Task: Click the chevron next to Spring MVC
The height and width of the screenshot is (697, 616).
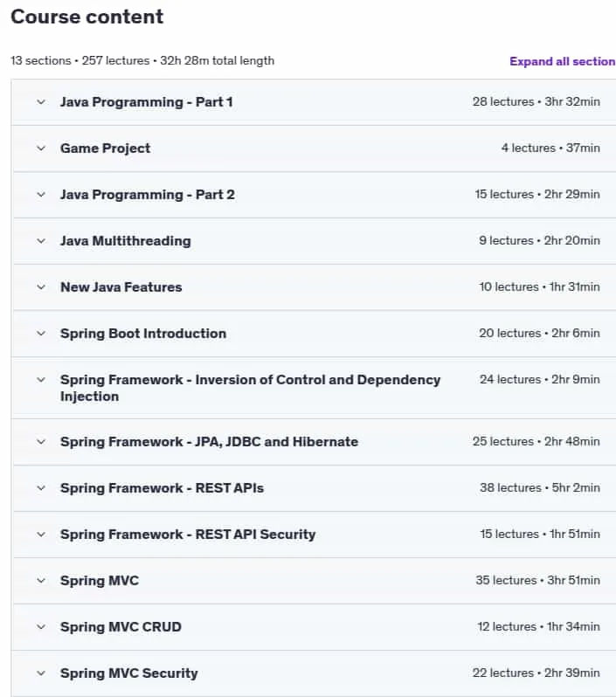Action: [x=41, y=581]
